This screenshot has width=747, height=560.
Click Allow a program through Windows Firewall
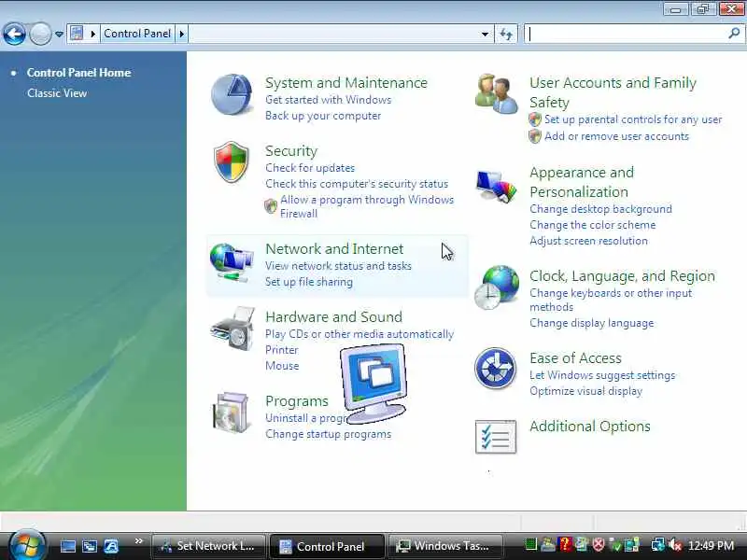tap(367, 206)
